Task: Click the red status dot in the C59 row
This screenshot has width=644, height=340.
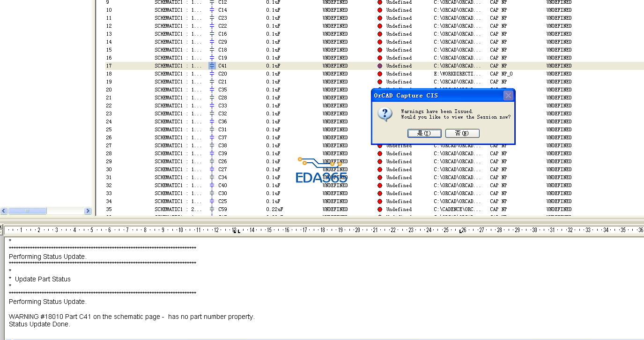Action: coord(380,209)
